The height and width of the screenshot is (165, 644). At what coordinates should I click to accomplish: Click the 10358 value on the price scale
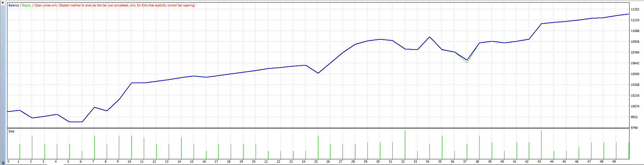(635, 85)
